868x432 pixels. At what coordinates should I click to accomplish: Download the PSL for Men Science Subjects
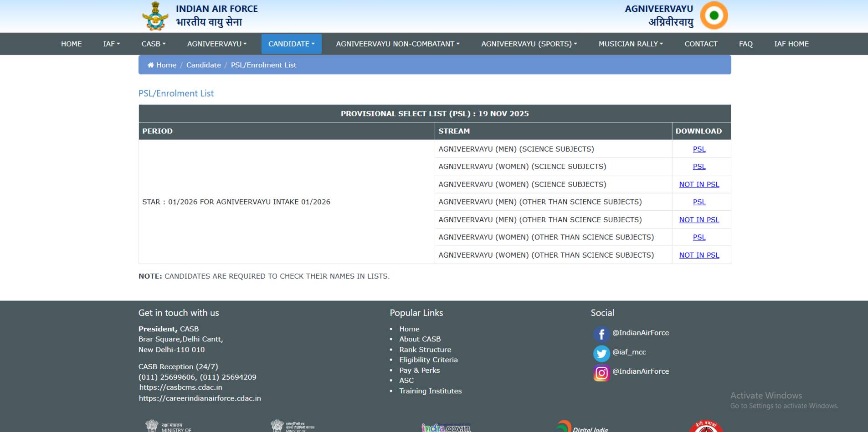pos(699,149)
